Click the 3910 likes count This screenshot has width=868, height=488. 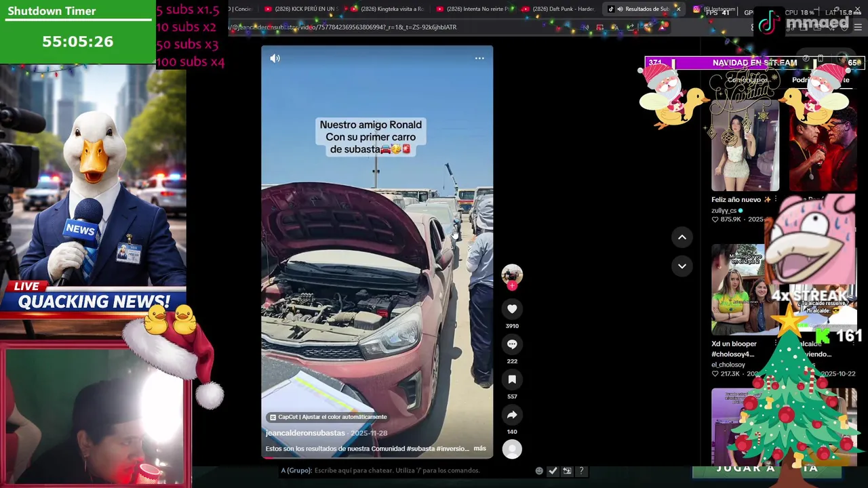(512, 326)
